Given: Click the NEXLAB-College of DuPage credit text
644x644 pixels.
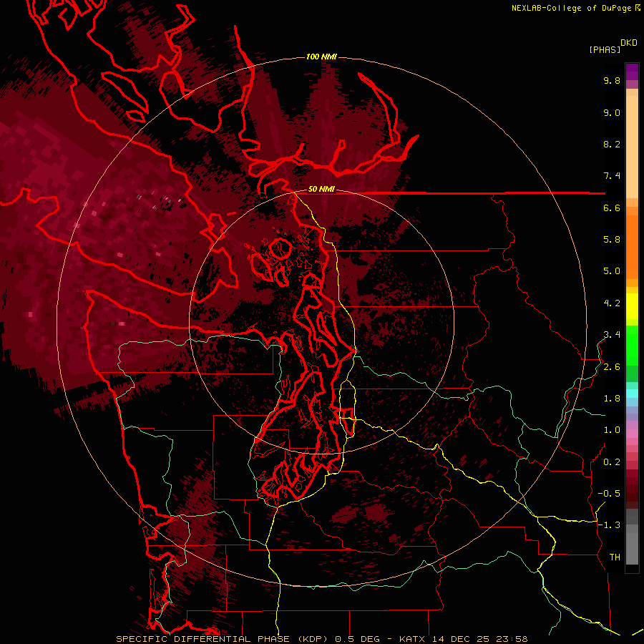Looking at the screenshot, I should coord(572,8).
